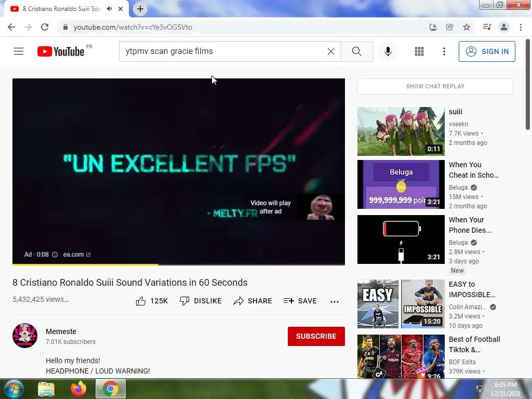The width and height of the screenshot is (532, 399).
Task: Click the 5,432,425 views text
Action: point(41,299)
